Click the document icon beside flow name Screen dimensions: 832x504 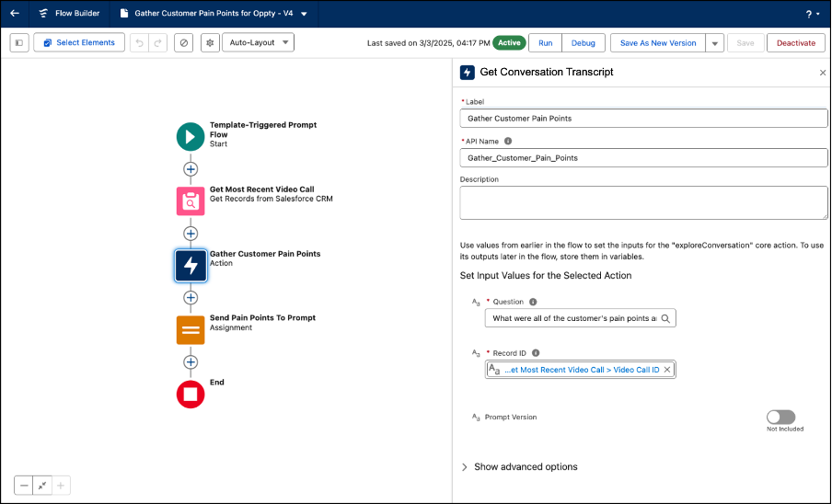[124, 13]
